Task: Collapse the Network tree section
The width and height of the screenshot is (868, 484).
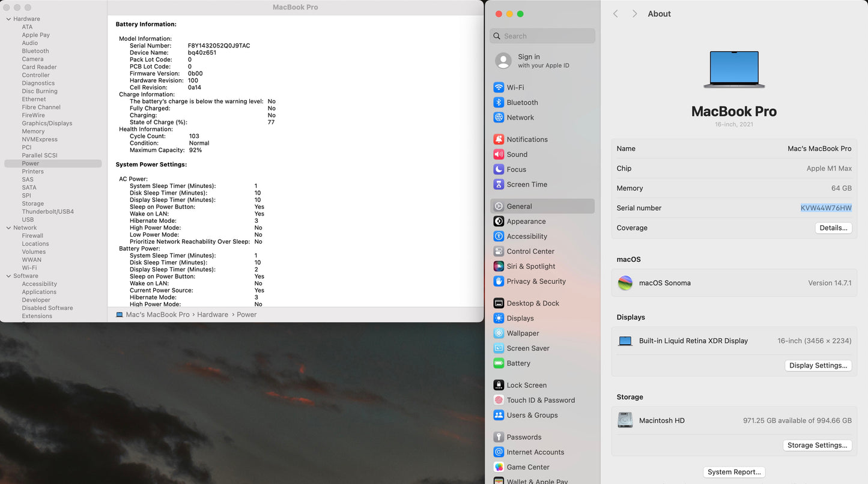Action: 8,228
